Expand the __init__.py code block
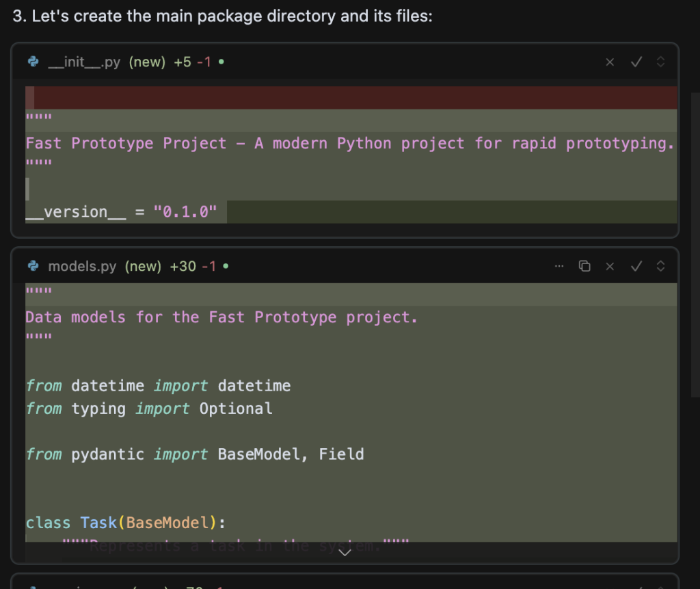700x589 pixels. (x=661, y=62)
